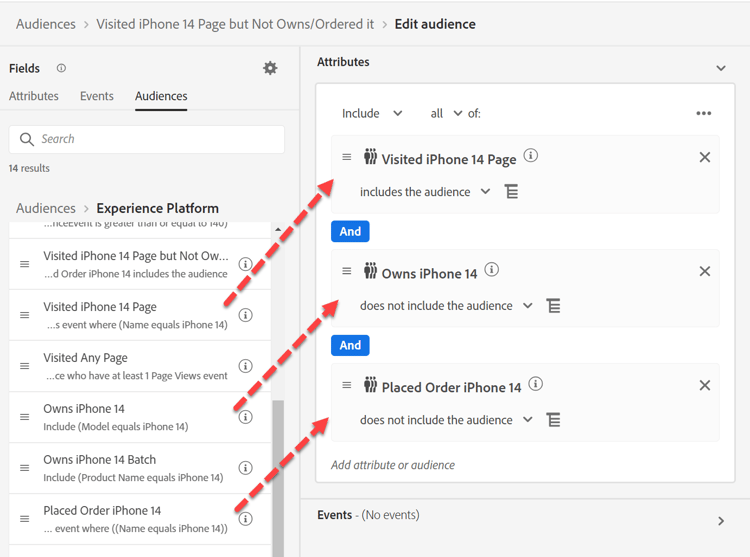
Task: Click the audience list scrollbar thumb
Action: [x=278, y=478]
